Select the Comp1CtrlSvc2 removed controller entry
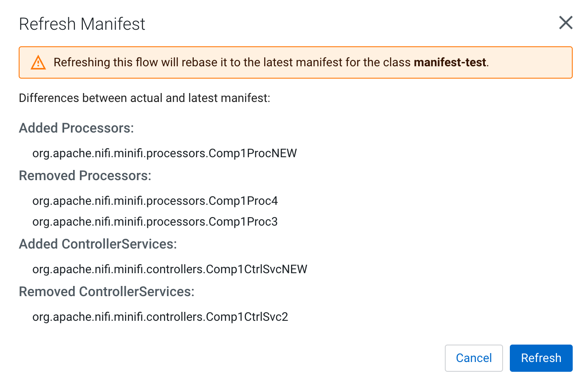Screen dimensions: 588x379 coord(160,317)
